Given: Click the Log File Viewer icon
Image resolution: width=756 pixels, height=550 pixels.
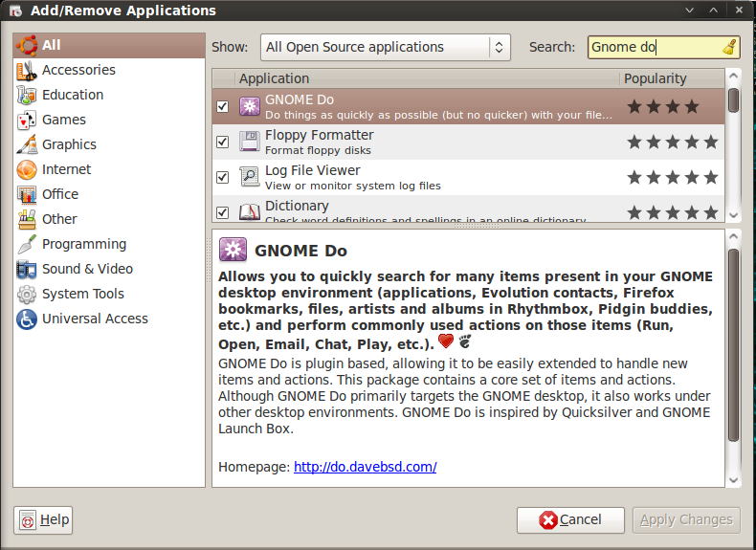Looking at the screenshot, I should click(x=250, y=177).
